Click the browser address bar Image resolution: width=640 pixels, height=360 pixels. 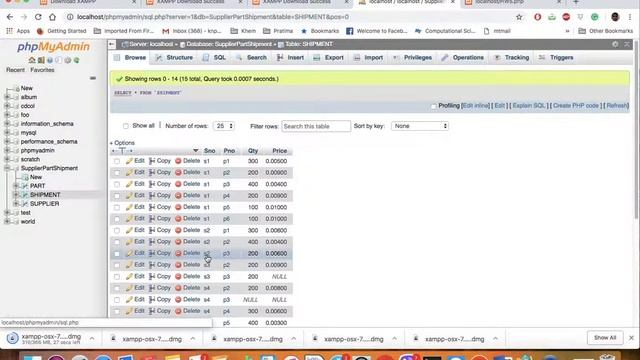(x=290, y=17)
